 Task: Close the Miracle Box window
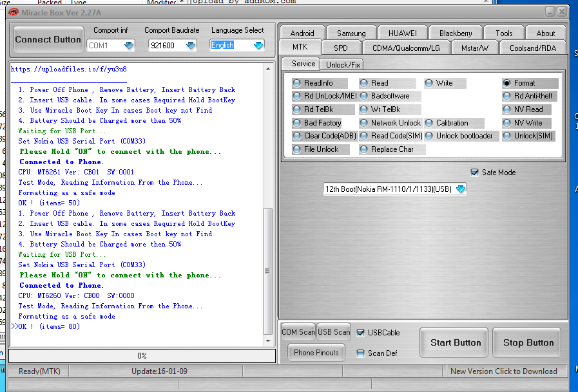tap(562, 12)
